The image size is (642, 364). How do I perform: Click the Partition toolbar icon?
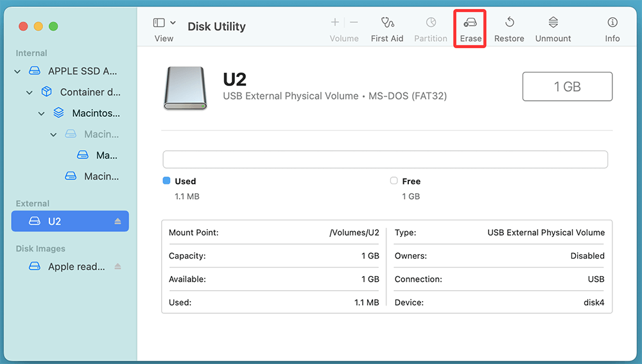point(431,23)
